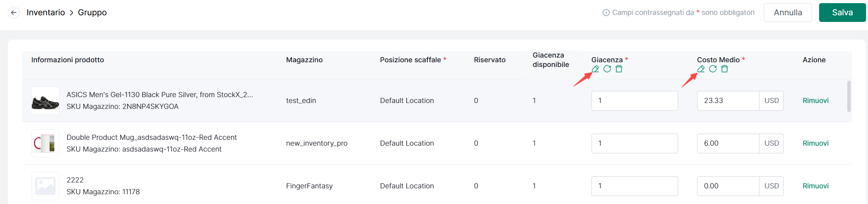Click the cost field showing 6.00

pos(728,143)
